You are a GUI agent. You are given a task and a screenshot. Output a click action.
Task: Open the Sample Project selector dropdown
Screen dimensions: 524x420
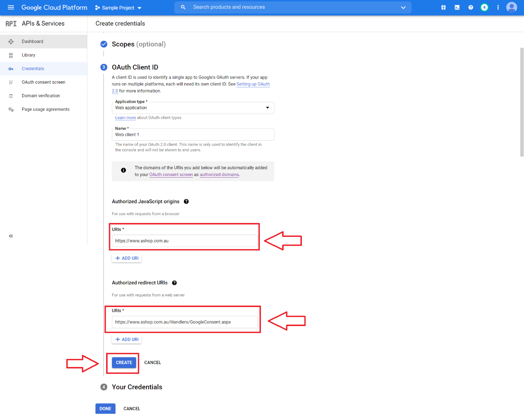pos(118,8)
